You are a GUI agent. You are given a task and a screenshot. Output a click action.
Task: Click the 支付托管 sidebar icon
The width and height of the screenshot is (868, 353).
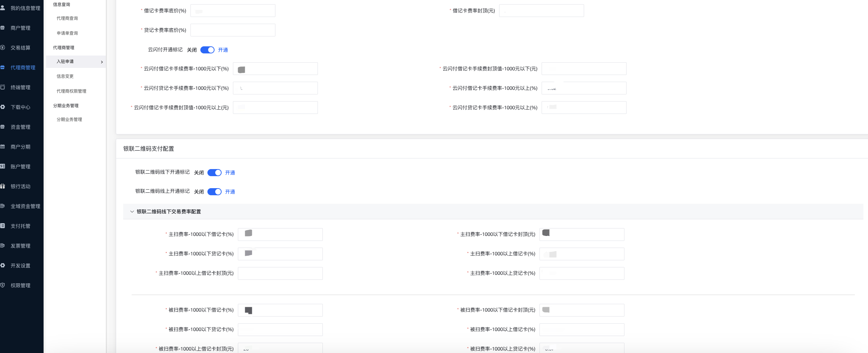(x=2, y=226)
